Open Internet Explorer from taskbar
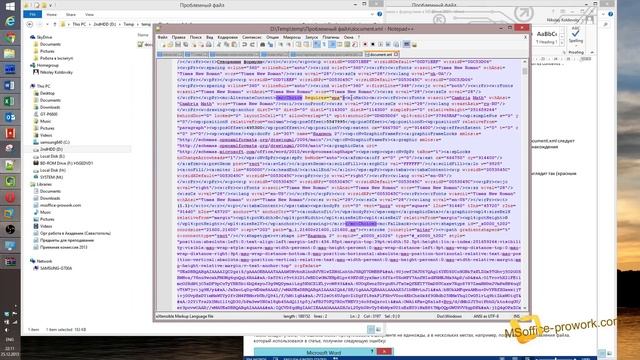Image resolution: width=640 pixels, height=360 pixels. point(10,21)
